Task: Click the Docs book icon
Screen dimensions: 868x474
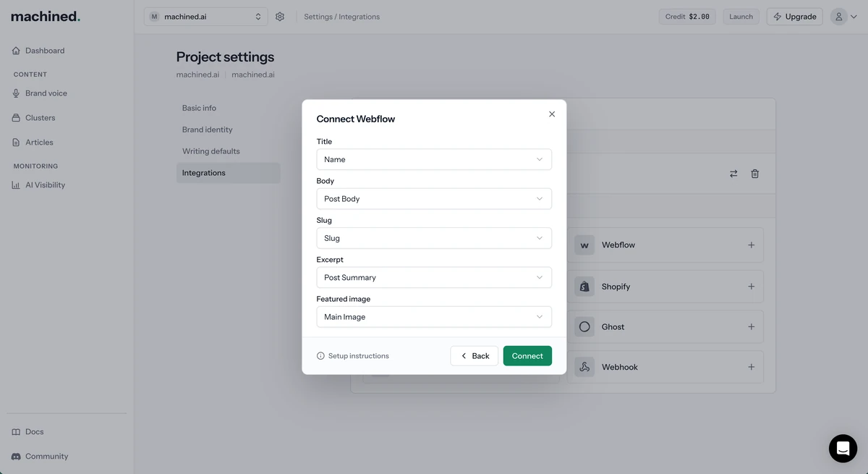Action: coord(16,432)
